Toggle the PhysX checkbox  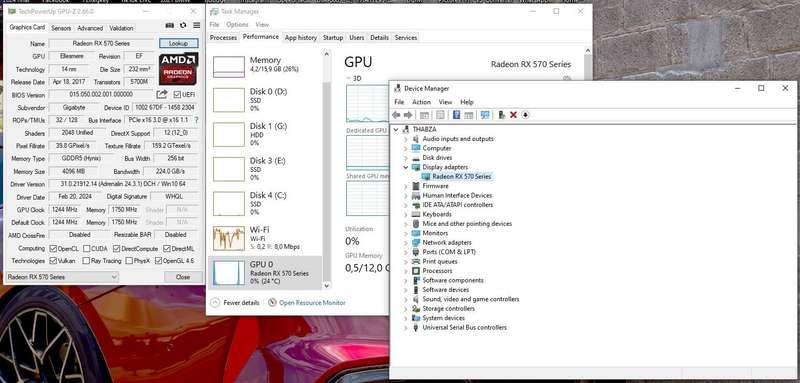(x=128, y=261)
